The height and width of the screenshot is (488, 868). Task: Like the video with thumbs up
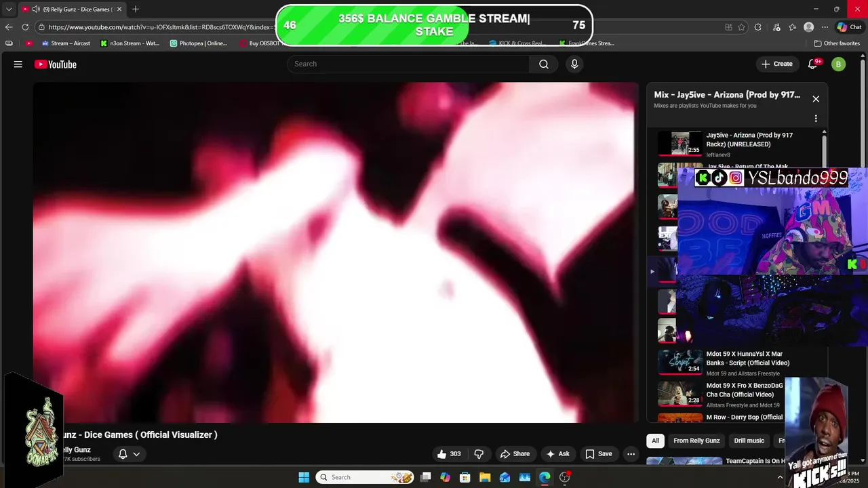(x=450, y=454)
